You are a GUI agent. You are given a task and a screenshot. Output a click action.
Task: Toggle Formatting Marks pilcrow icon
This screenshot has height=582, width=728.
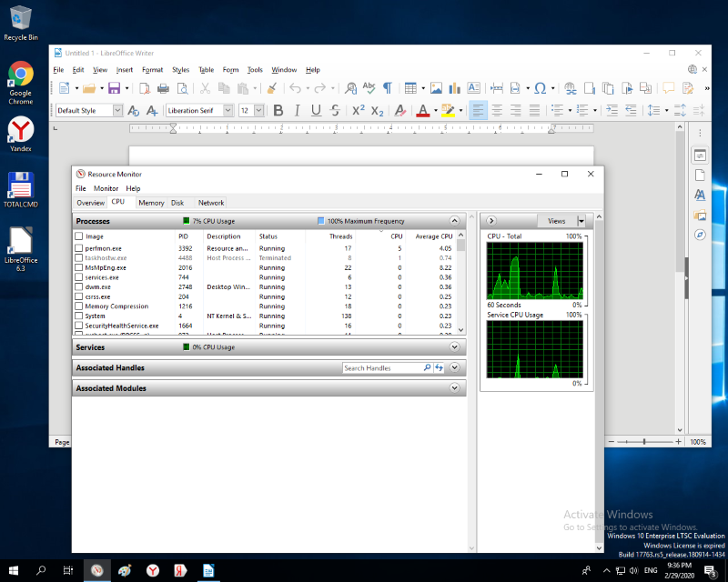388,87
